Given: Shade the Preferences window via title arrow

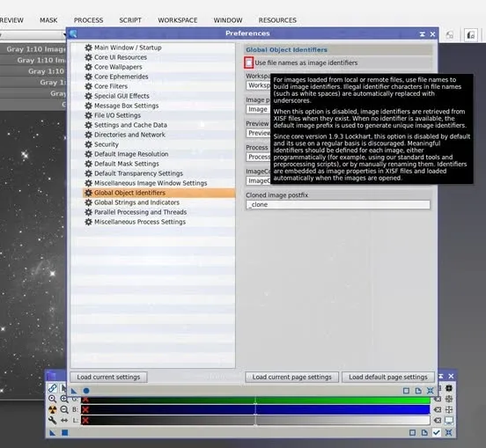Looking at the screenshot, I should click(422, 33).
